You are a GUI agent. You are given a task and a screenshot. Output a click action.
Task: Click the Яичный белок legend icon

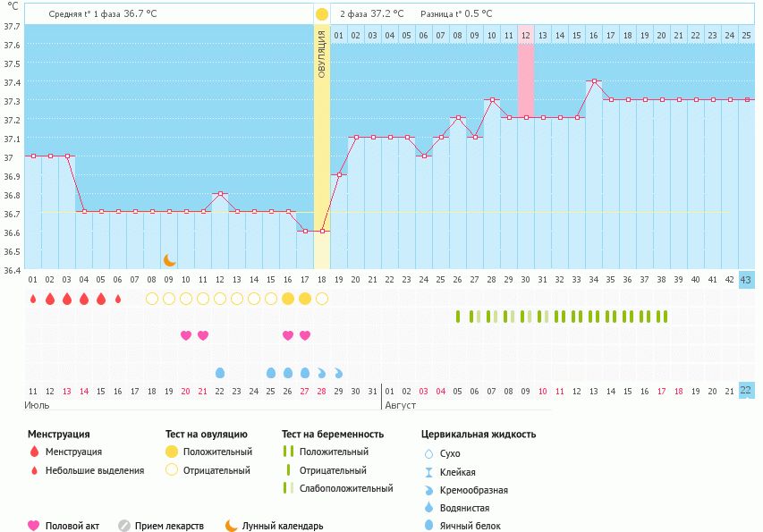point(428,526)
